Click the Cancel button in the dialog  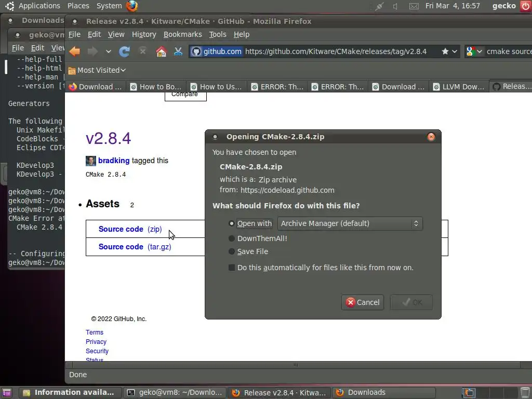pos(362,302)
